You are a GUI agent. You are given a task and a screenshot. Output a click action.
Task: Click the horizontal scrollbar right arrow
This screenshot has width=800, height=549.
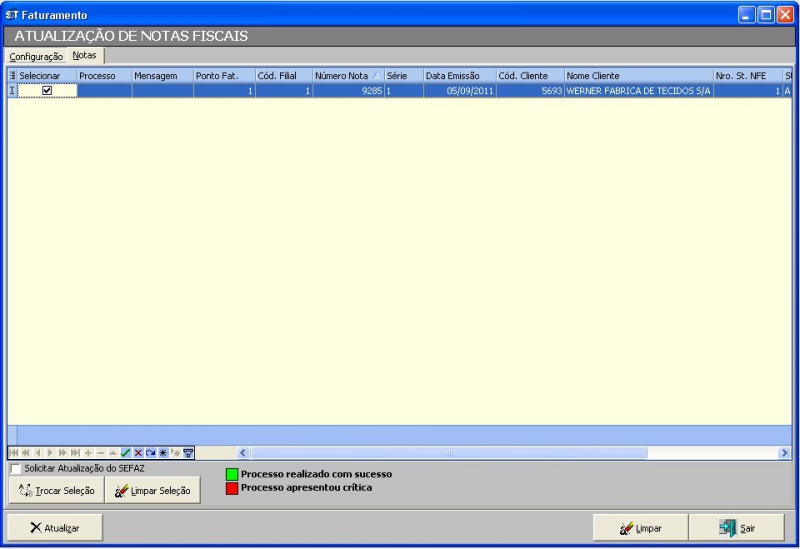(x=785, y=453)
